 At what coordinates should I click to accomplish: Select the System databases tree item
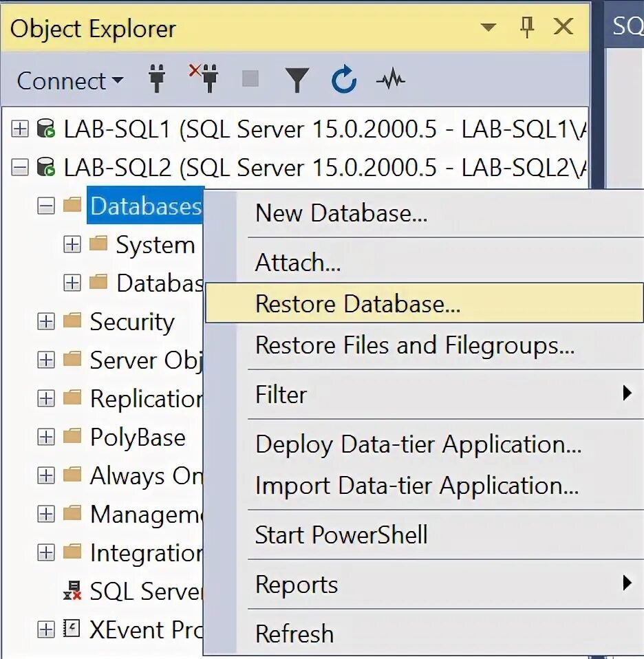coord(155,245)
